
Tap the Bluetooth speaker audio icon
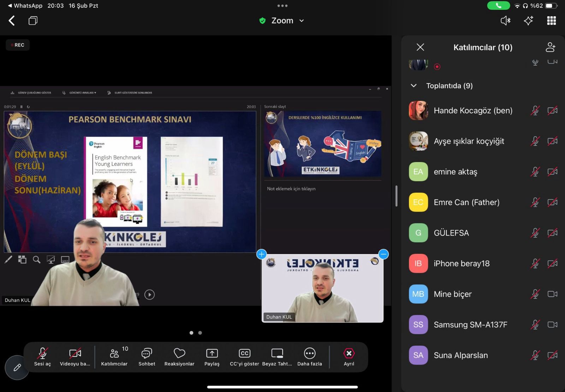(x=505, y=21)
